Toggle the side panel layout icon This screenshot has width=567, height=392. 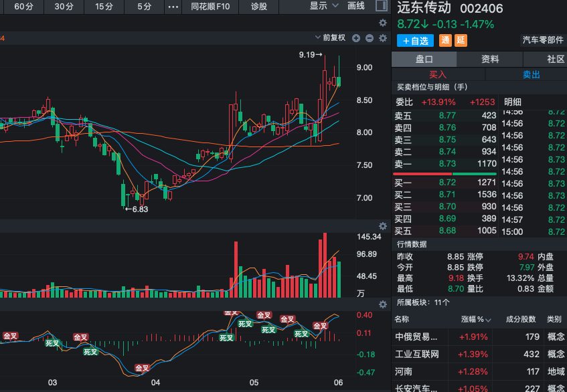pos(382,5)
